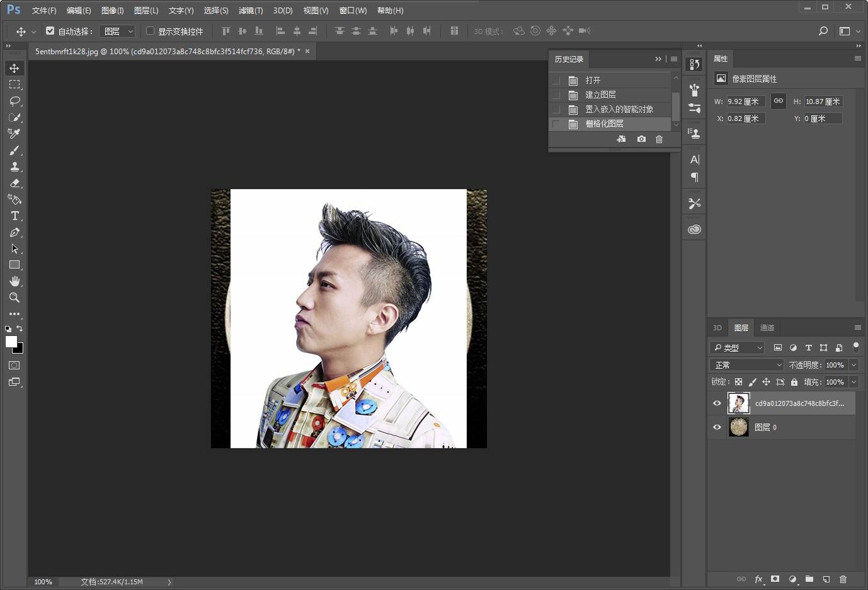Screen dimensions: 868x590
Task: Add a layer mask to layer
Action: tap(775, 579)
